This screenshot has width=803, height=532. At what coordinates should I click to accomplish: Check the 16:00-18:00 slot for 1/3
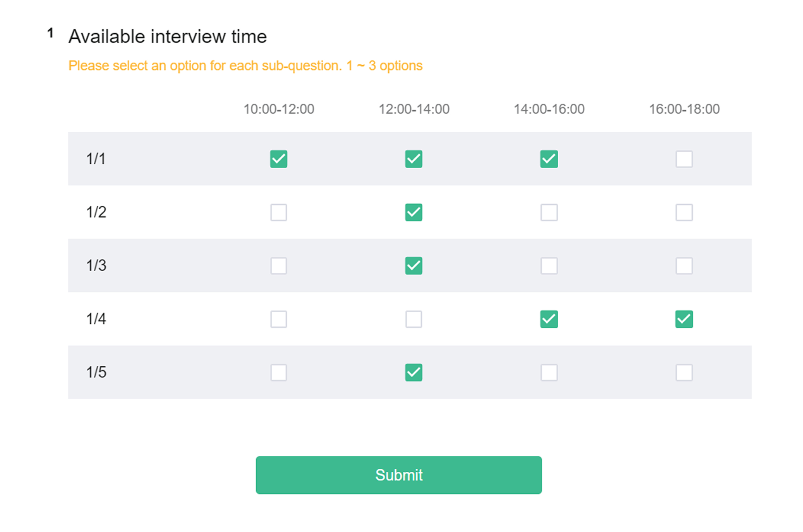(683, 265)
